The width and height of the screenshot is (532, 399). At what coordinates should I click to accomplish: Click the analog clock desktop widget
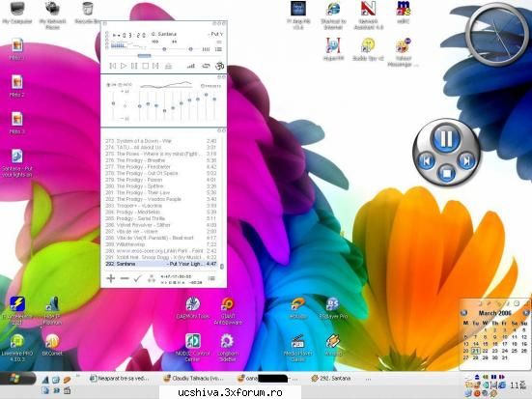click(x=497, y=34)
